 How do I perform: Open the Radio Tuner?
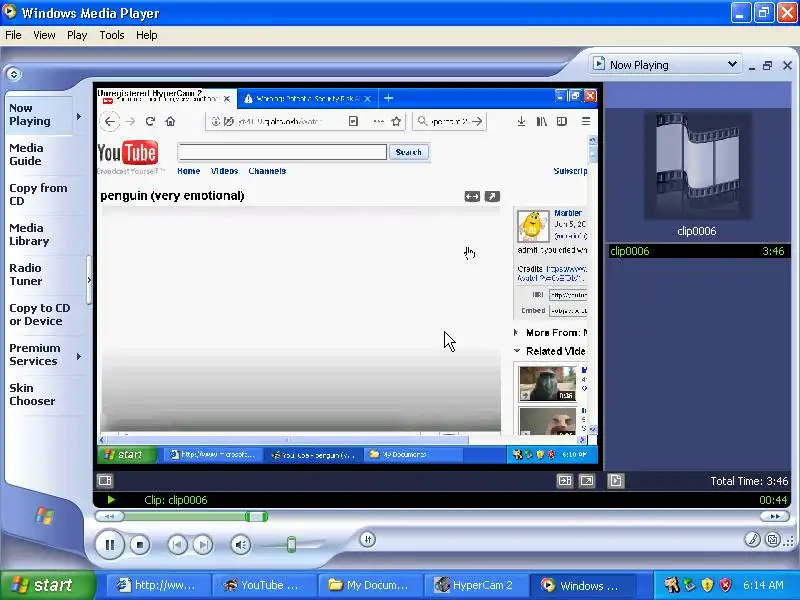(x=26, y=274)
